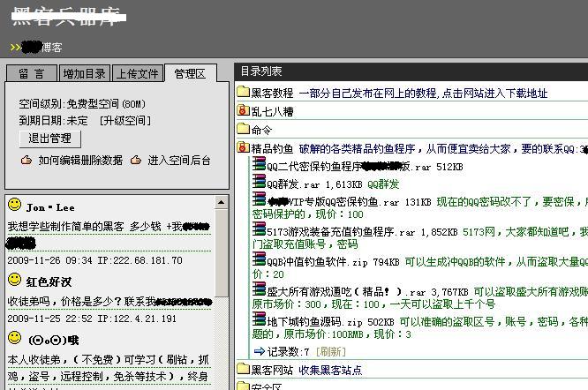
Task: Click the folder icon beside 黑客教程
Action: (x=243, y=93)
